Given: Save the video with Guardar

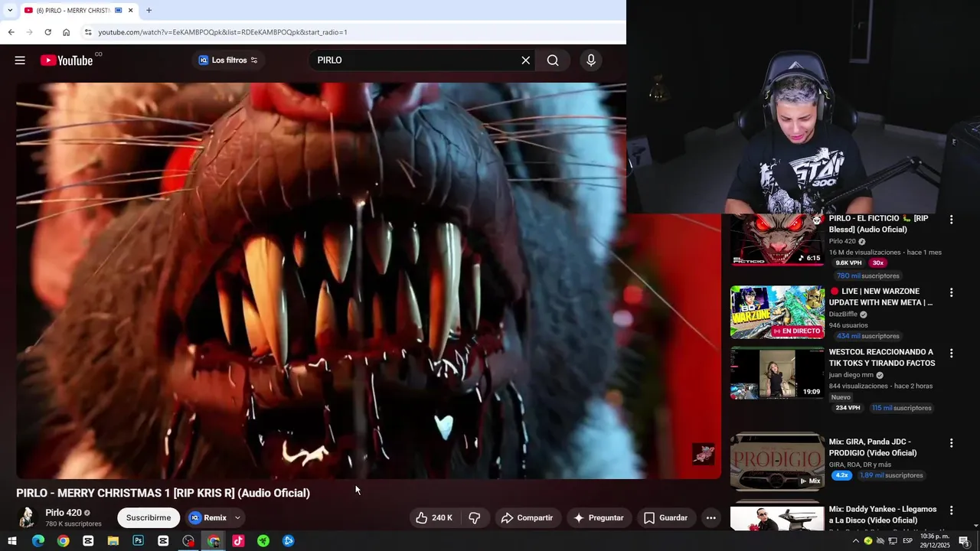Looking at the screenshot, I should click(x=665, y=518).
